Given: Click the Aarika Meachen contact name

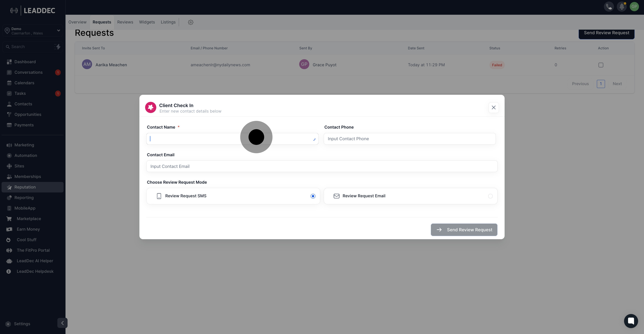Looking at the screenshot, I should 111,65.
